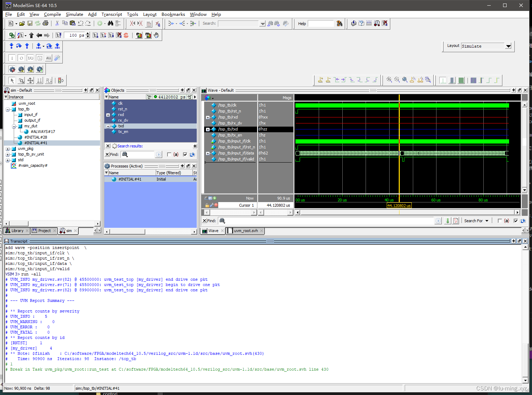Image resolution: width=532 pixels, height=395 pixels.
Task: Close the Objects panel Find bar
Action: [107, 154]
